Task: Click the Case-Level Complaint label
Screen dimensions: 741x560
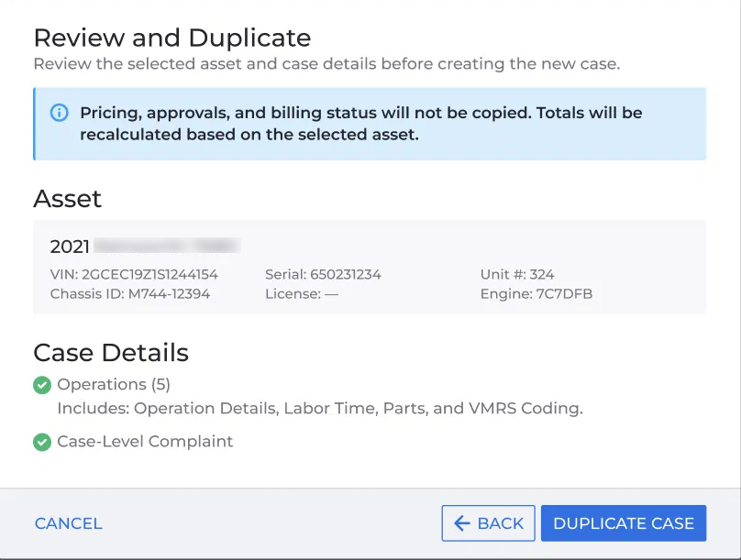Action: pos(145,442)
